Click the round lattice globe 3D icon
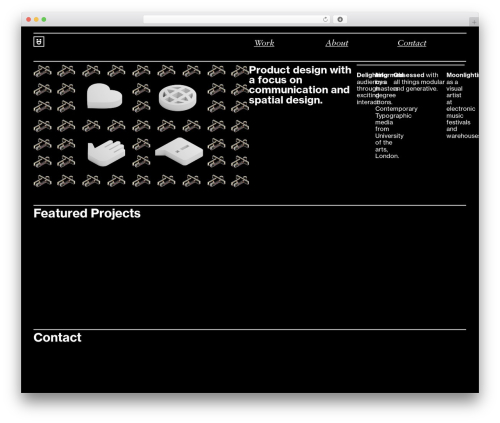Screen dimensions: 500x423 [178, 97]
